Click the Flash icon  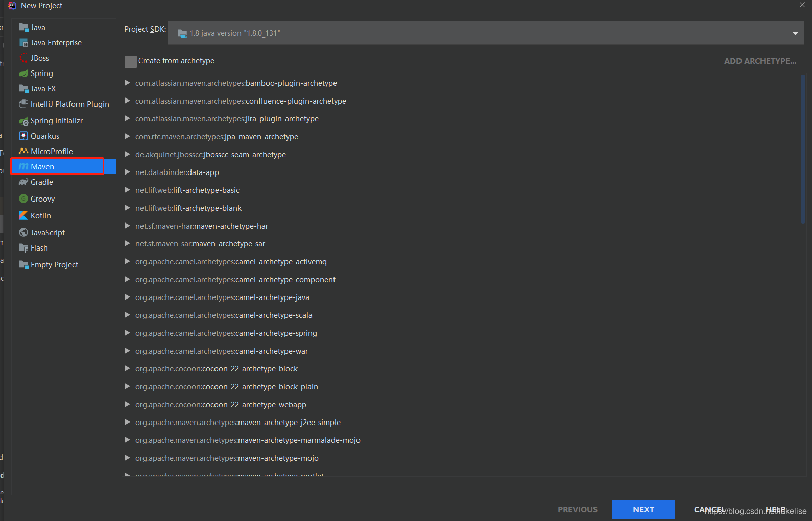(23, 248)
